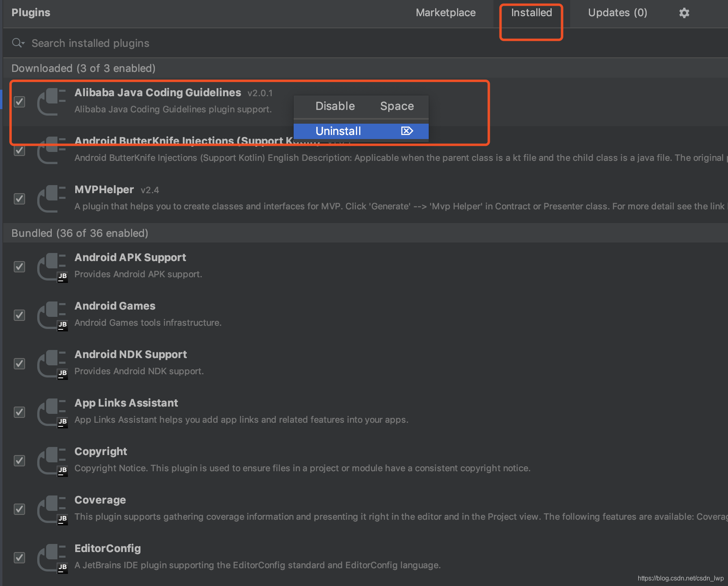Toggle the Android APK Support checkbox
728x586 pixels.
click(19, 267)
